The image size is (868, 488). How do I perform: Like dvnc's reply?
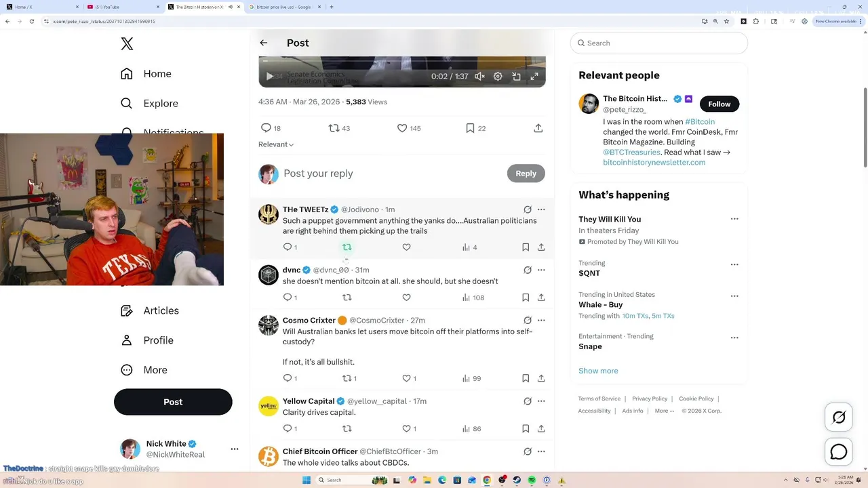(406, 298)
